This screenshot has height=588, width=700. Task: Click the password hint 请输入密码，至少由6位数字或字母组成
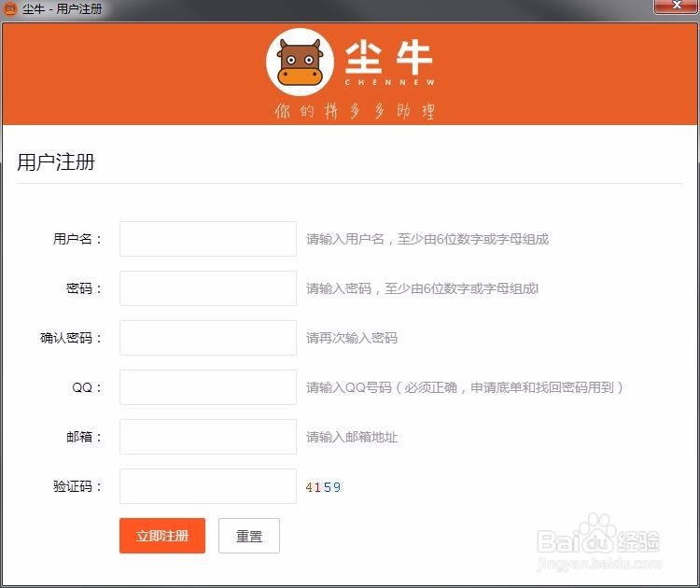pos(422,288)
